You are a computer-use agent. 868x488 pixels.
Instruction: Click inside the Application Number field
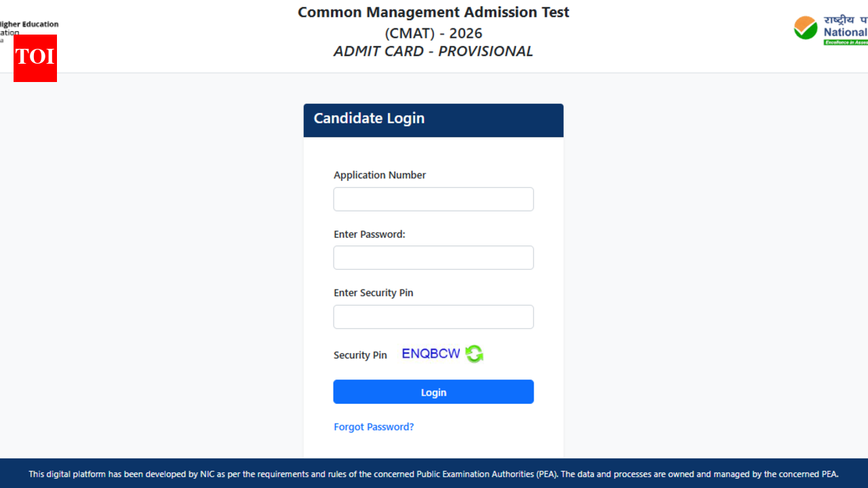click(433, 199)
